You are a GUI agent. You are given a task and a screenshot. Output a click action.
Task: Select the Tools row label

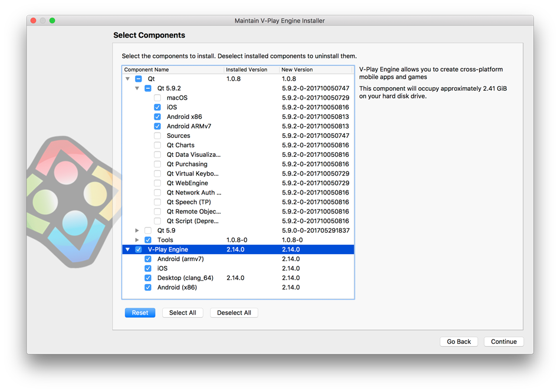point(166,240)
